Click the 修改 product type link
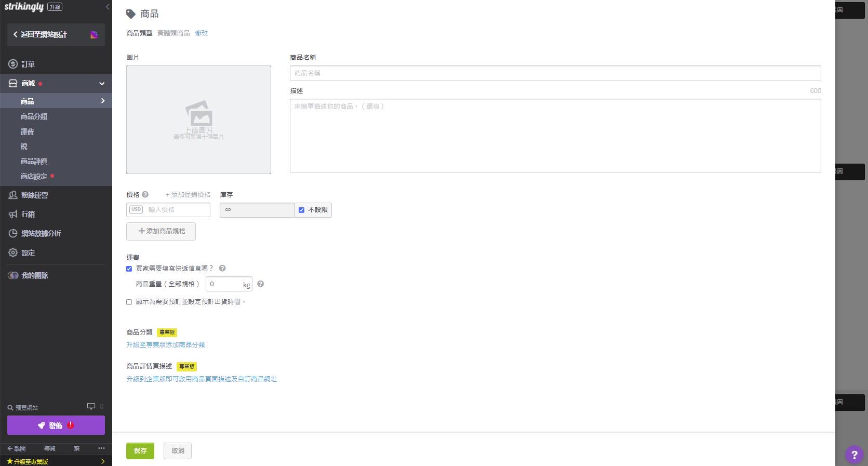Image resolution: width=868 pixels, height=466 pixels. (x=201, y=33)
